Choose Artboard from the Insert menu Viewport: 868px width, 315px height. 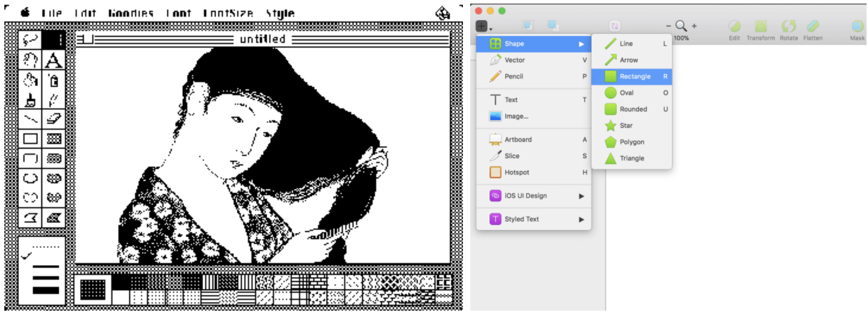(534, 140)
